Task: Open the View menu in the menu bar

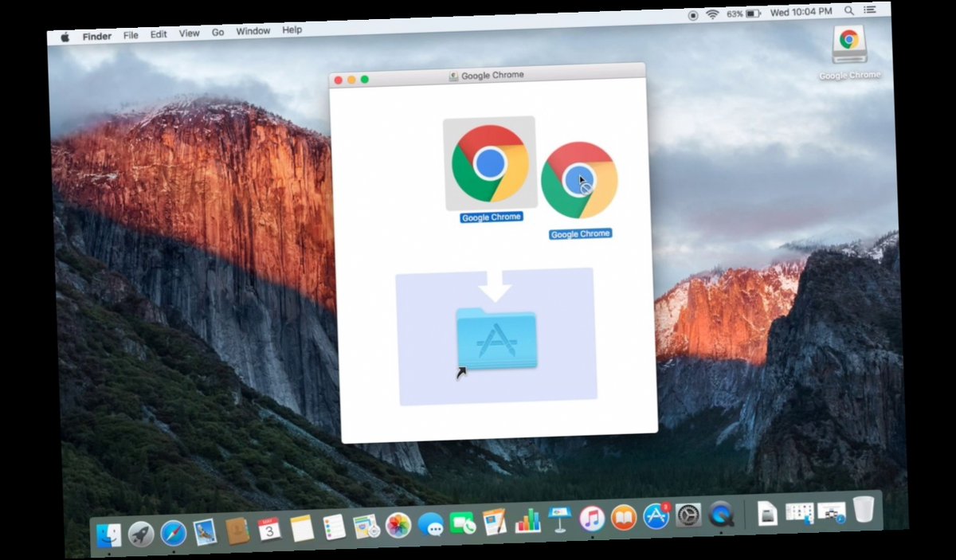Action: [189, 33]
